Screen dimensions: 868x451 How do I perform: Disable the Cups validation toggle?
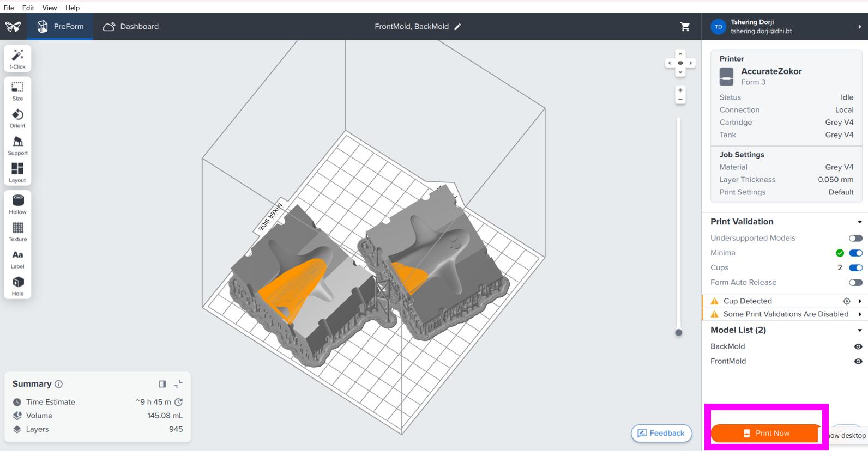pos(855,267)
